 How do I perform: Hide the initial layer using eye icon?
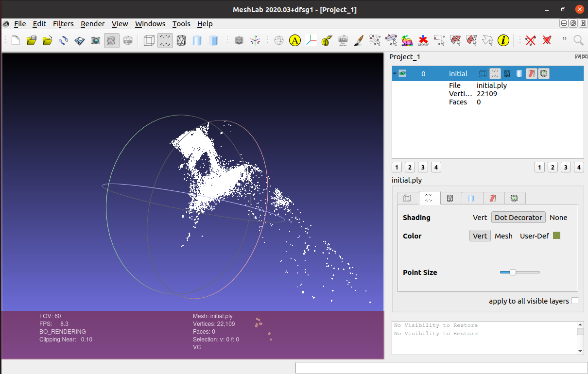point(402,74)
